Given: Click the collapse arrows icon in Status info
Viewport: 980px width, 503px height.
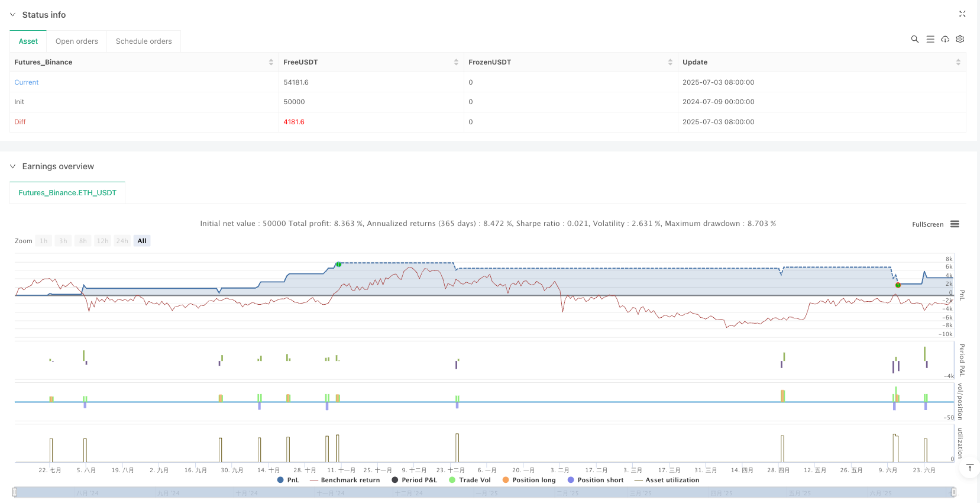Looking at the screenshot, I should coord(962,14).
